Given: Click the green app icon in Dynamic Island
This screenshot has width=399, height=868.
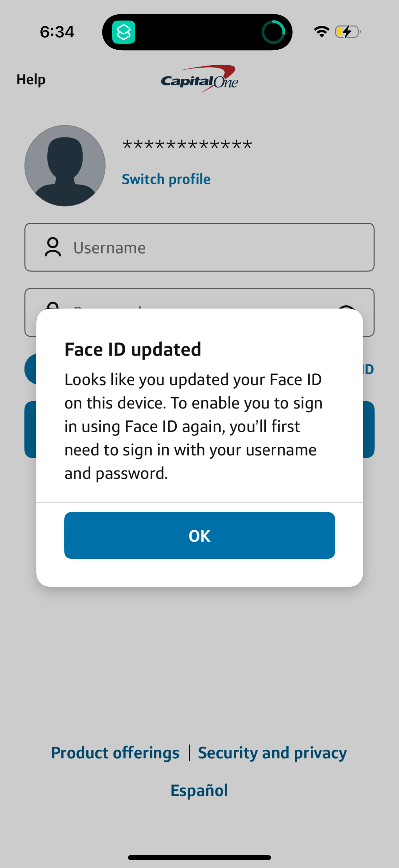Looking at the screenshot, I should click(x=124, y=33).
